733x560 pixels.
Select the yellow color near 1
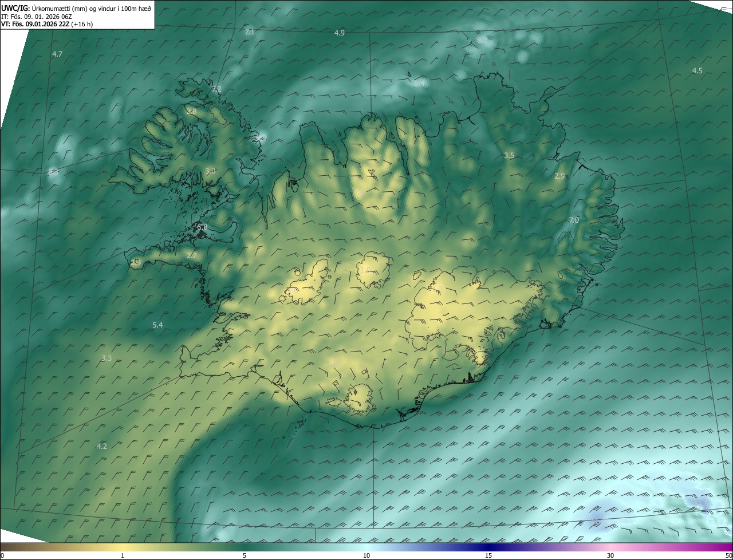click(123, 547)
